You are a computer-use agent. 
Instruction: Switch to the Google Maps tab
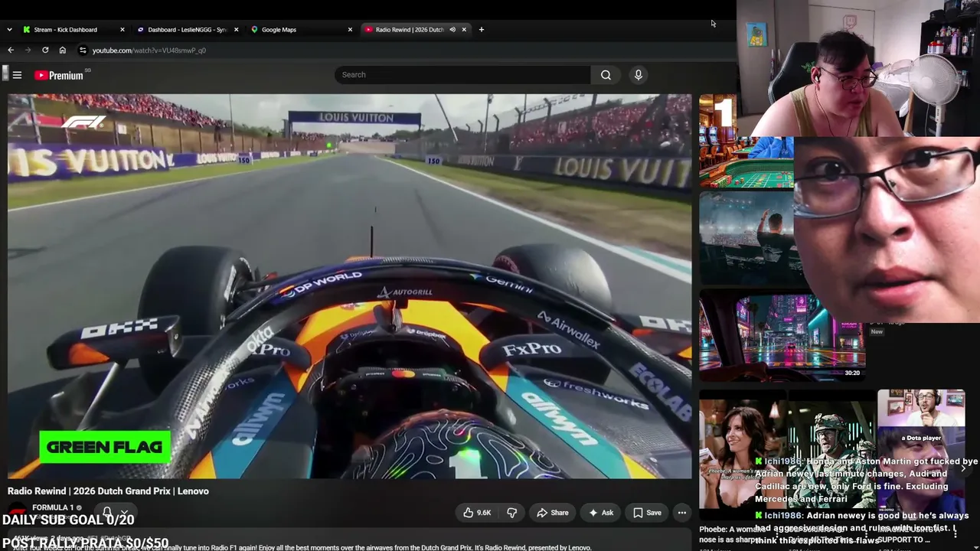[x=302, y=30]
